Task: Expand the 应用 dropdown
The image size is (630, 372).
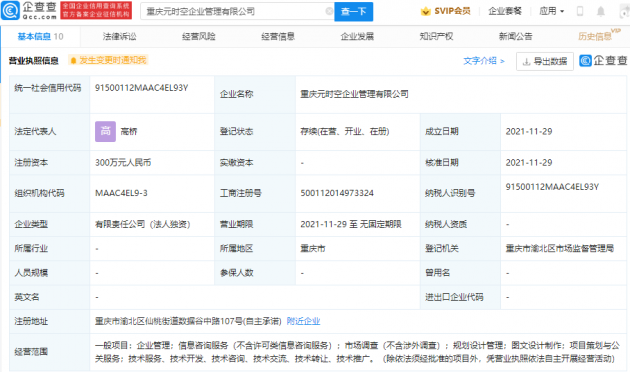Action: pos(552,11)
